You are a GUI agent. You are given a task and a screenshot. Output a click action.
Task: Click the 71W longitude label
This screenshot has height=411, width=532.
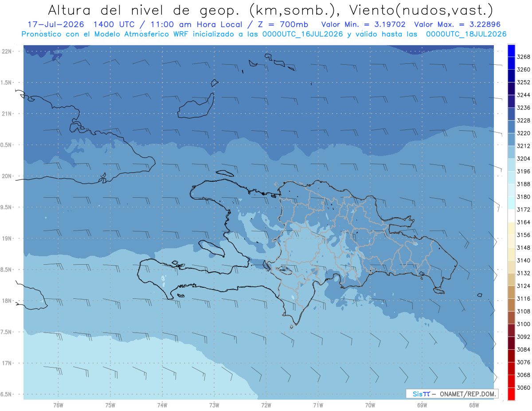pyautogui.click(x=318, y=405)
